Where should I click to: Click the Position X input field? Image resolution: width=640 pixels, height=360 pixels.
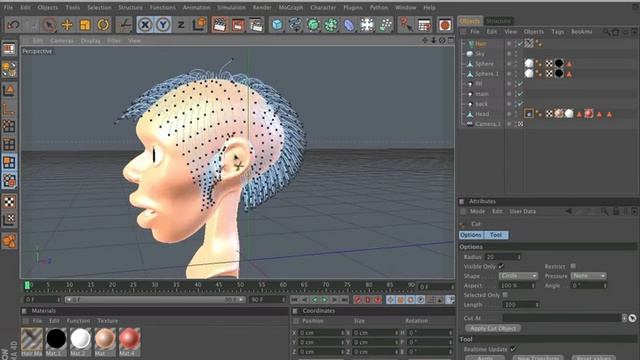[322, 333]
